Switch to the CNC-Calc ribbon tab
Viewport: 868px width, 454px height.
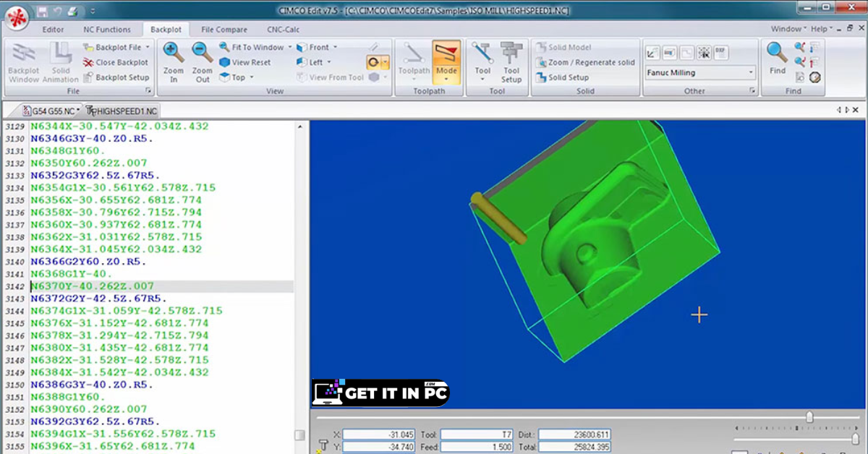[x=283, y=30]
